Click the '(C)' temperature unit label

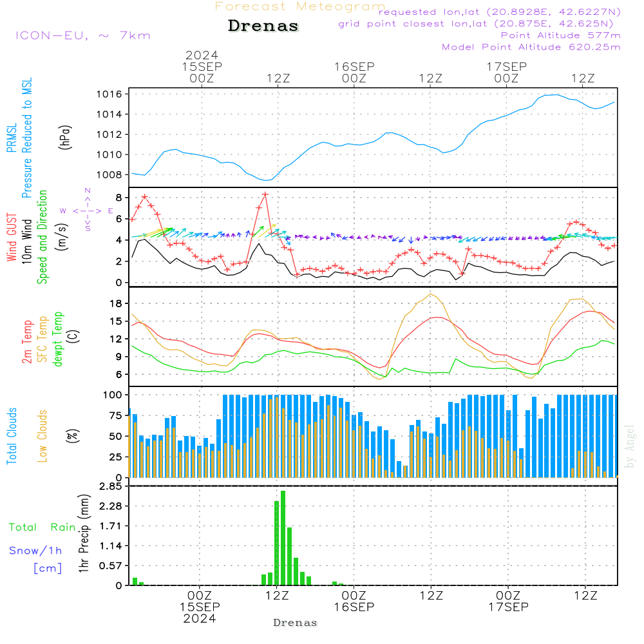point(73,336)
